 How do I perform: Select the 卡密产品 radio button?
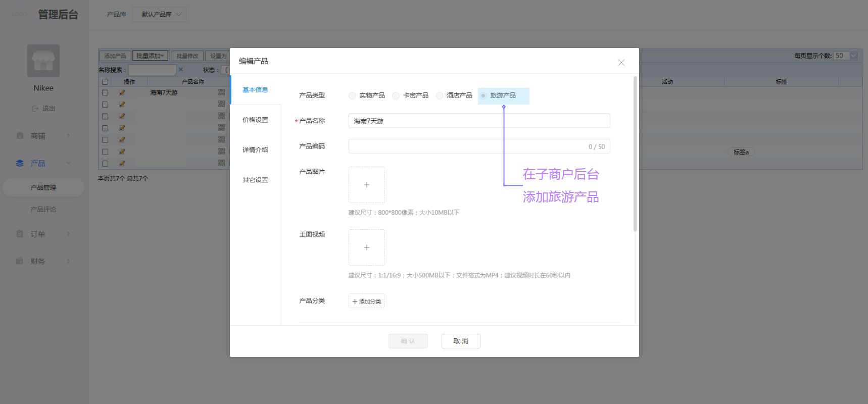point(396,95)
